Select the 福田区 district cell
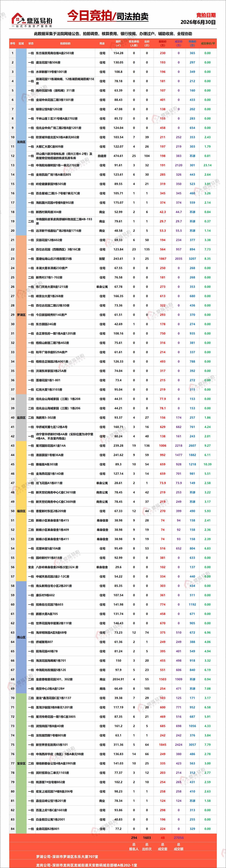This screenshot has width=226, height=868. tap(22, 511)
